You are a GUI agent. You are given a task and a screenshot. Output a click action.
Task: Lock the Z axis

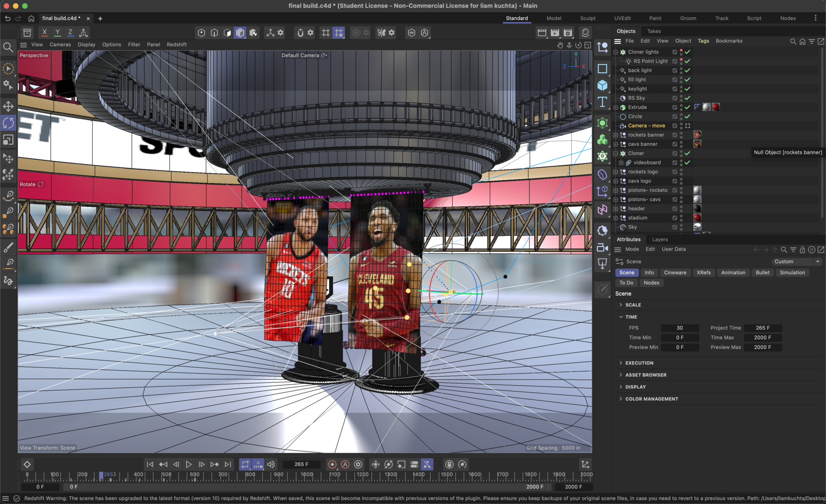point(70,32)
